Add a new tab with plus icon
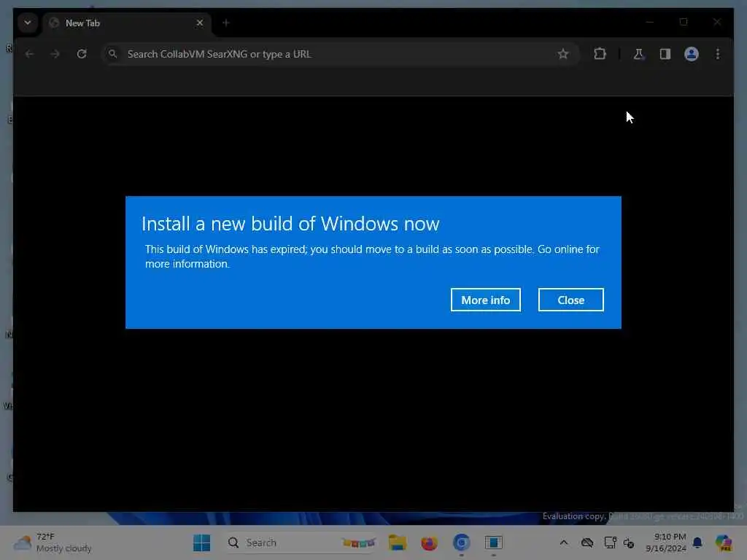 226,23
